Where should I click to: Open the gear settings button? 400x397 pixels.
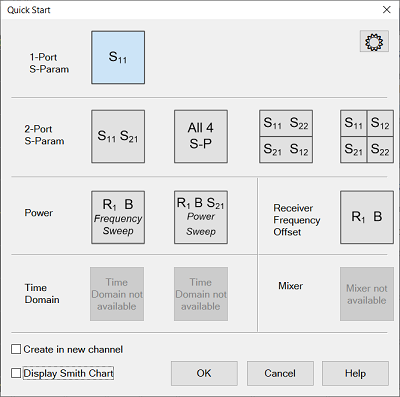click(x=374, y=41)
